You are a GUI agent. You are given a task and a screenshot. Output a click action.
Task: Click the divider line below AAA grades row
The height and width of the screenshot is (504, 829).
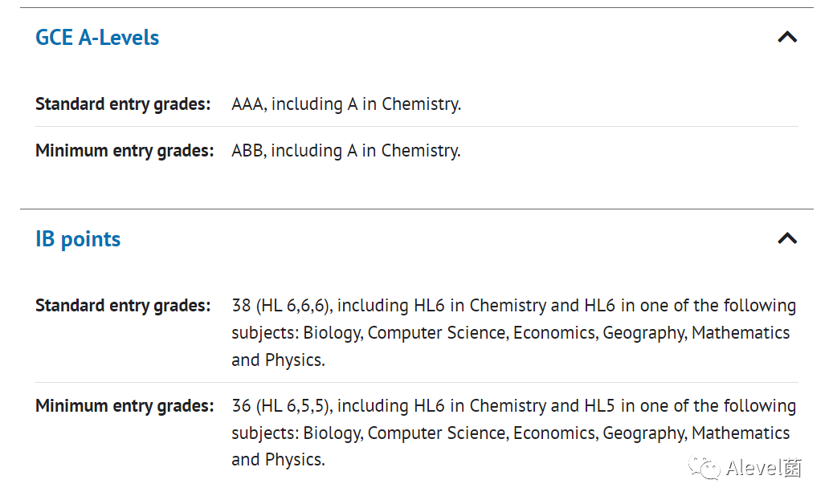(417, 126)
